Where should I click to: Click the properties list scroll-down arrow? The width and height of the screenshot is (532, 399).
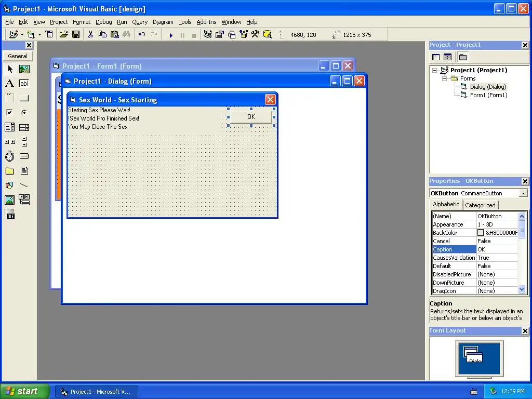click(522, 289)
